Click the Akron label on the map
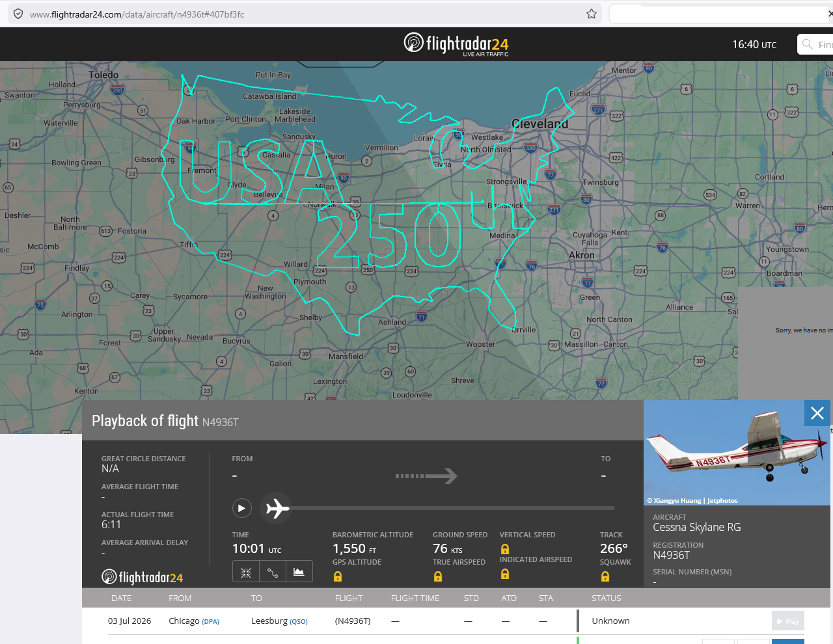Image resolution: width=833 pixels, height=644 pixels. point(582,255)
